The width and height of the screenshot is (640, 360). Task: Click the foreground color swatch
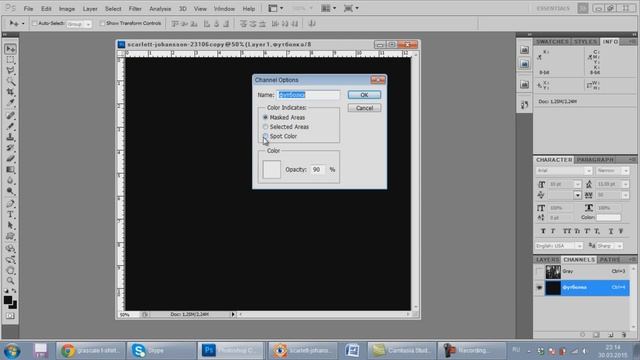click(7, 300)
